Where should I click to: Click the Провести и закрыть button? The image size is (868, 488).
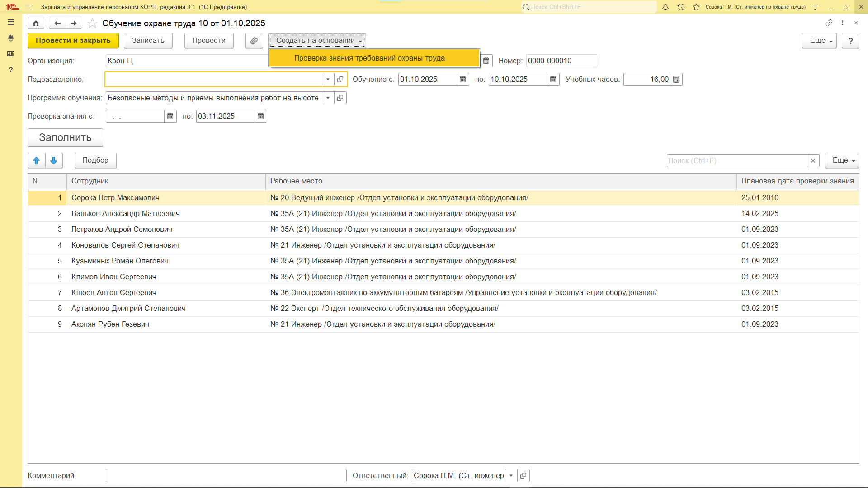[x=73, y=41]
